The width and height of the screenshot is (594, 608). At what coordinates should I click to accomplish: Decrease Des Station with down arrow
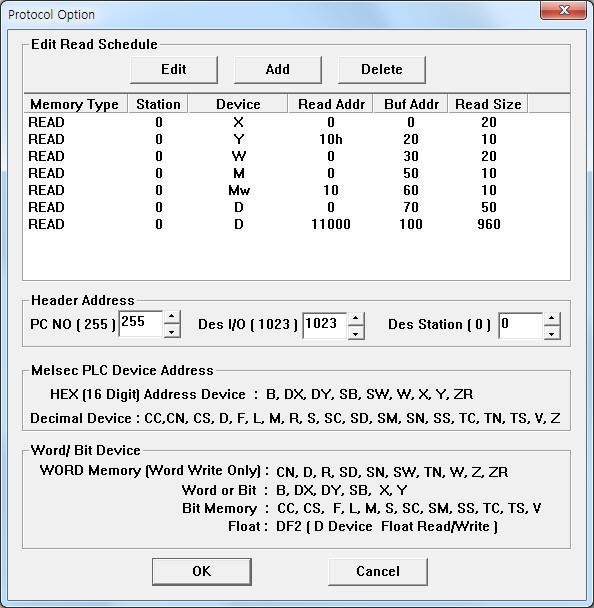(x=552, y=333)
